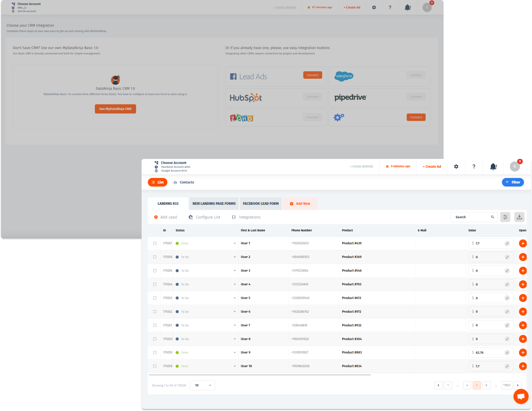Check the row for lead 179266
532x411 pixels.
(154, 257)
